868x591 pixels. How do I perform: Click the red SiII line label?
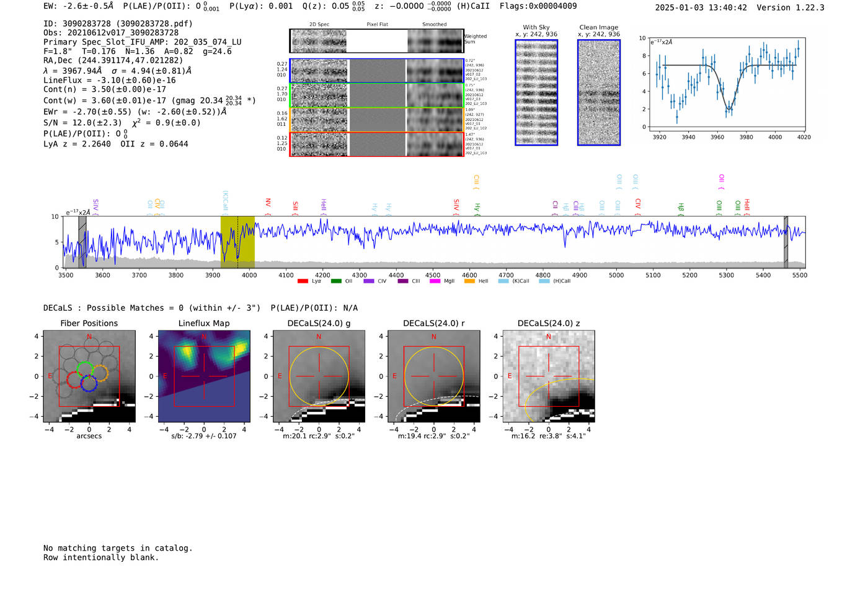[295, 208]
